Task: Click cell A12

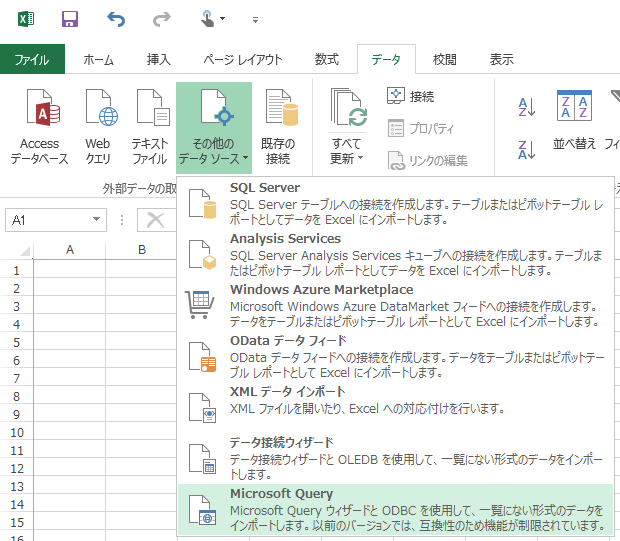Action: 70,468
